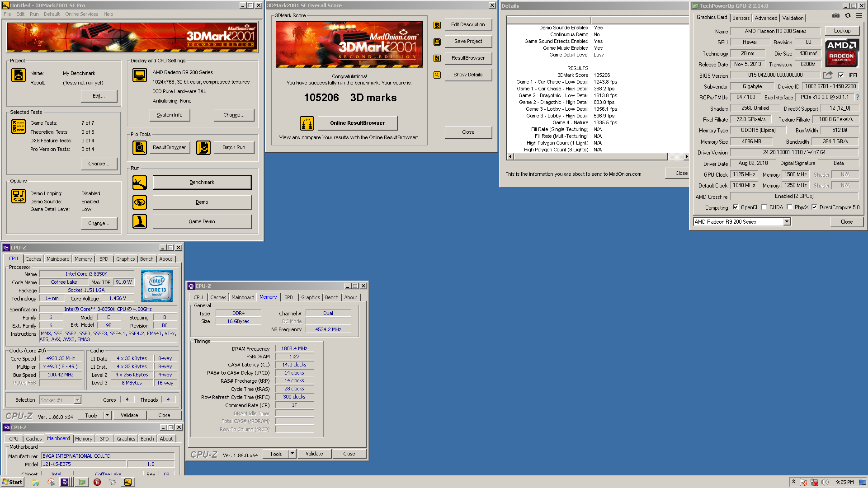The width and height of the screenshot is (868, 488).
Task: Click Validate in CPU-Z Memory window
Action: tap(314, 454)
